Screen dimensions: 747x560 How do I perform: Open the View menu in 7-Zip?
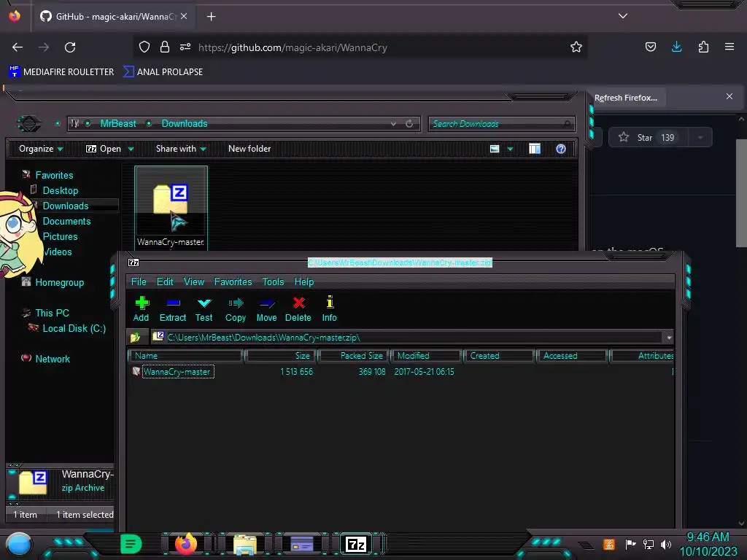click(194, 281)
